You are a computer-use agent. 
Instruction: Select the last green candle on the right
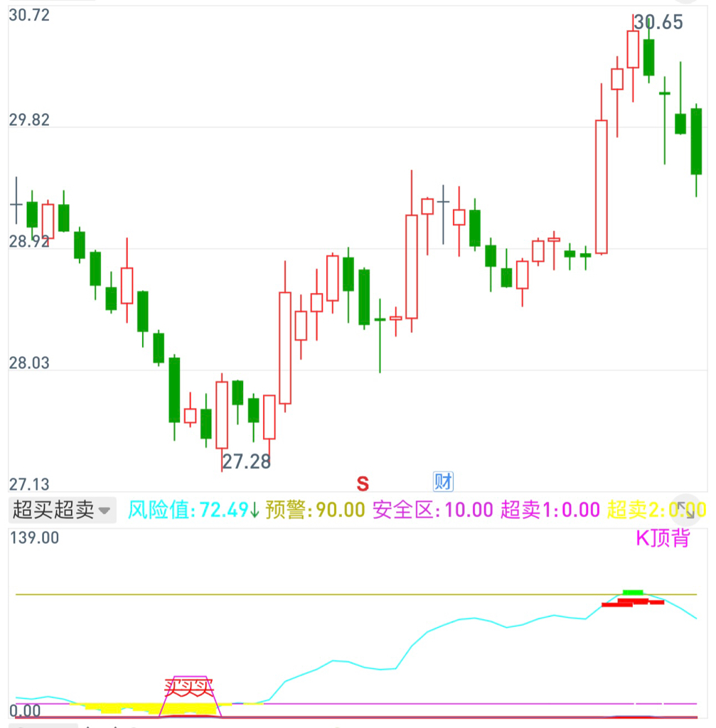(x=696, y=141)
